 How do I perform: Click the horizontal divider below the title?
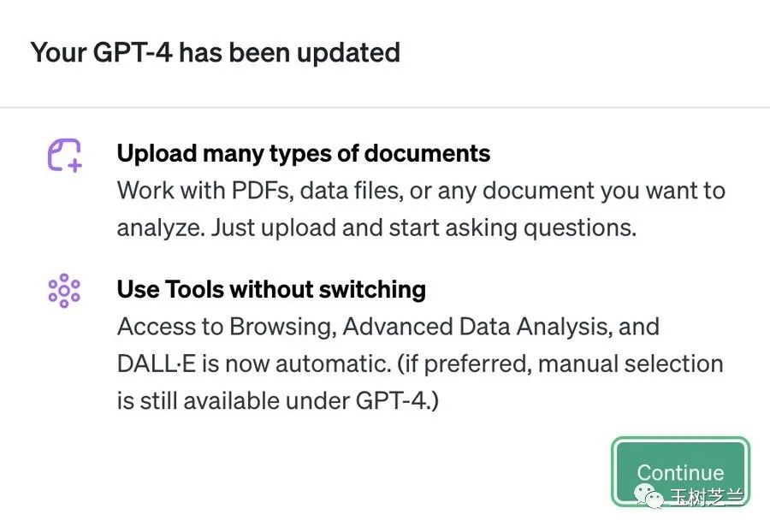pos(385,107)
